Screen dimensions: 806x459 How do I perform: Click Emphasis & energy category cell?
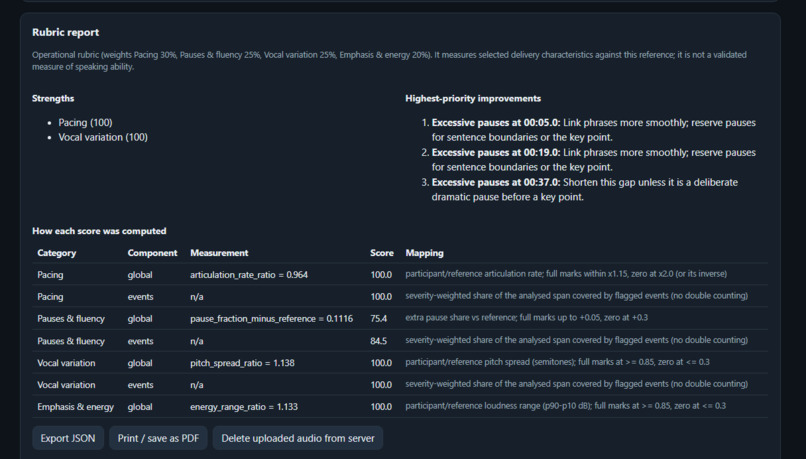coord(75,407)
